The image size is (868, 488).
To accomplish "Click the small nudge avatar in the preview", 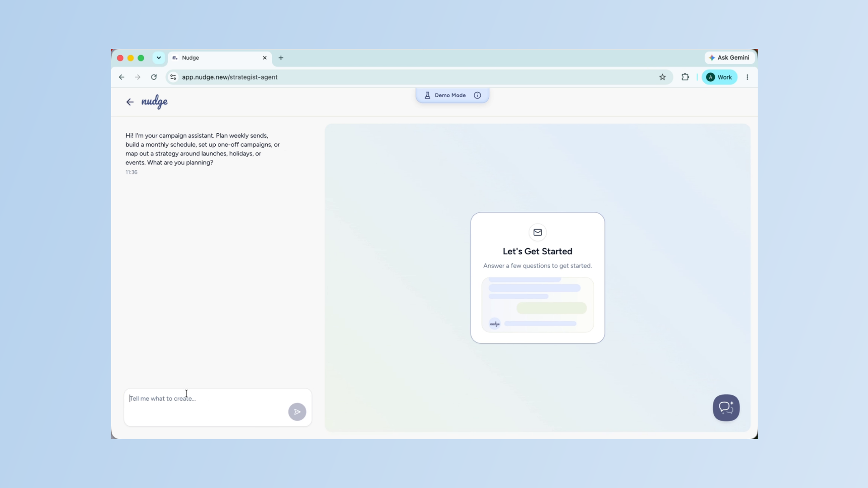I will 495,324.
